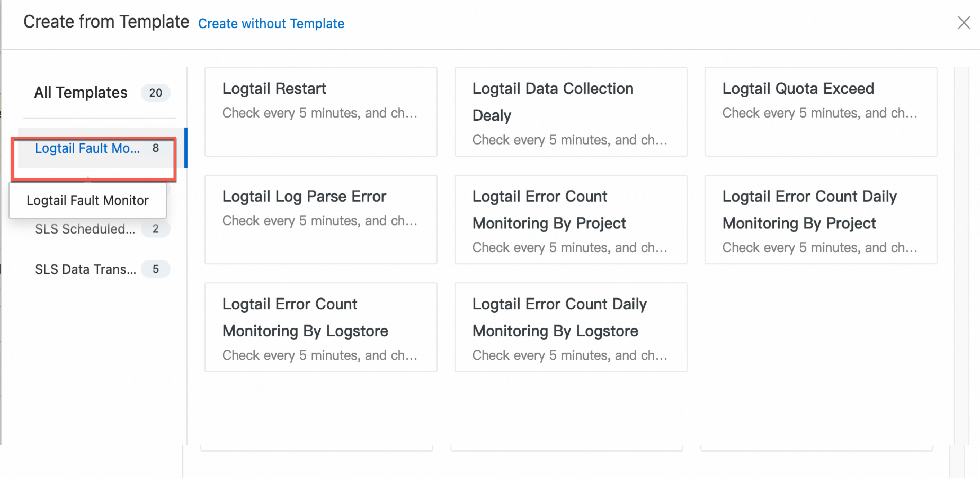This screenshot has height=478, width=980.
Task: Click the 5 count badge for SLS Data Trans
Action: (x=155, y=269)
